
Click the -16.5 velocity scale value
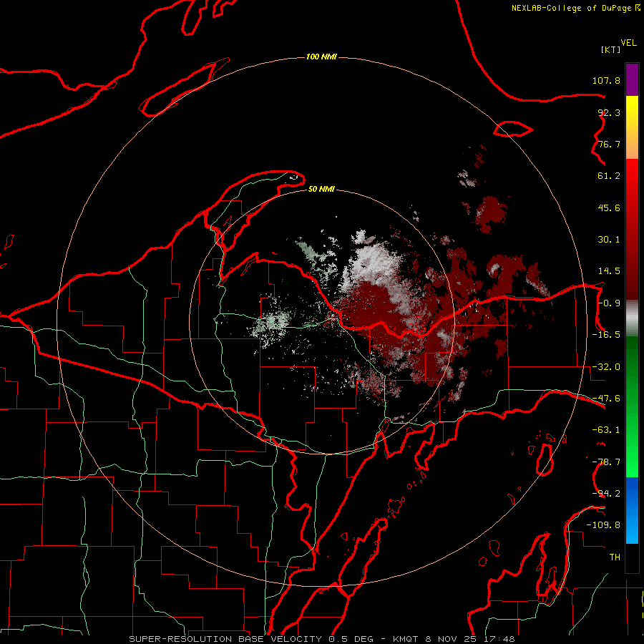(x=606, y=335)
